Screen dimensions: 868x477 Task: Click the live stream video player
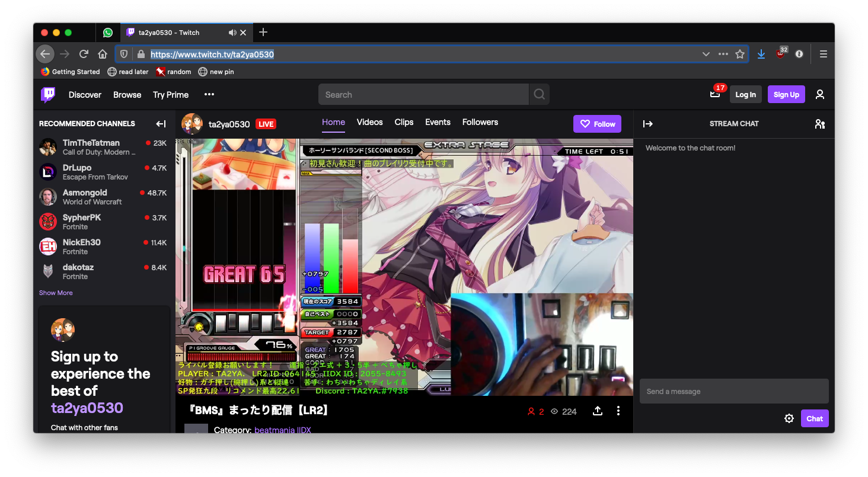point(404,267)
